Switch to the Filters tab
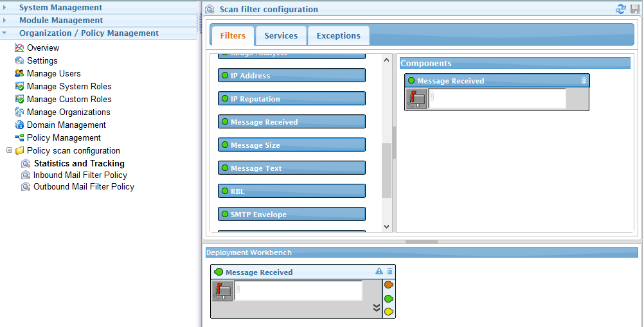The image size is (644, 327). pyautogui.click(x=233, y=36)
